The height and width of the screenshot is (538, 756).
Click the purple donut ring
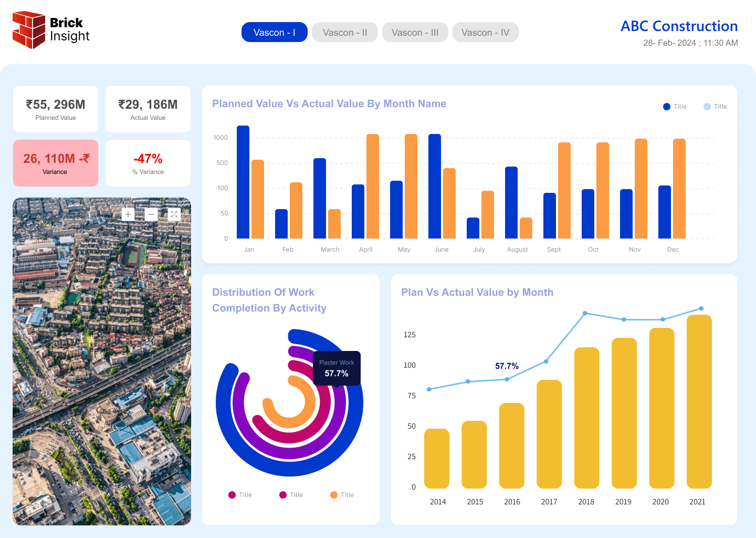[x=290, y=453]
